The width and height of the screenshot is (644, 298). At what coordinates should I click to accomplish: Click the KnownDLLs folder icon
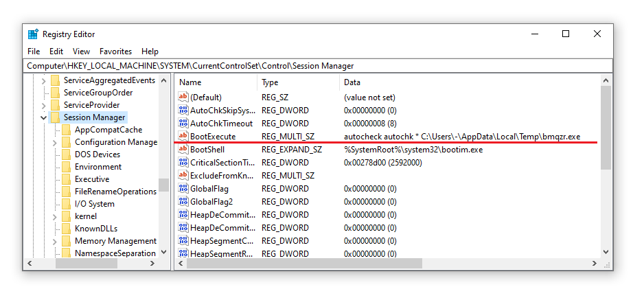(66, 229)
